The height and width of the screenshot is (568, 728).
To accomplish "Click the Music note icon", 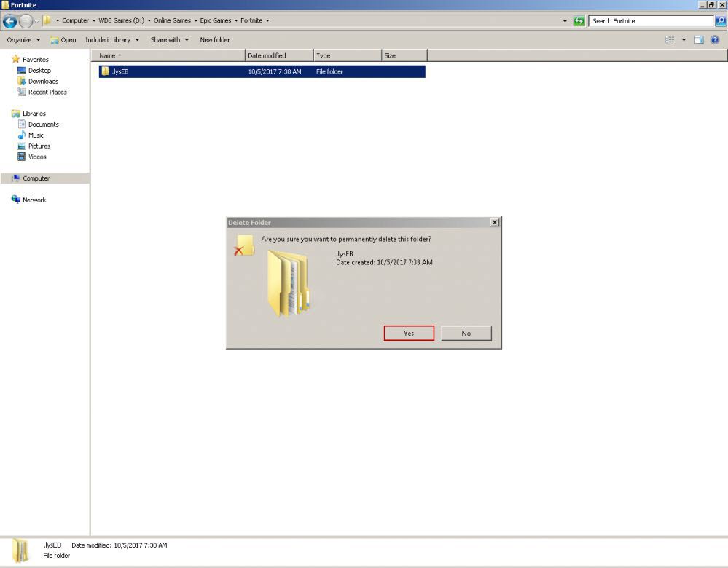I will (x=21, y=135).
